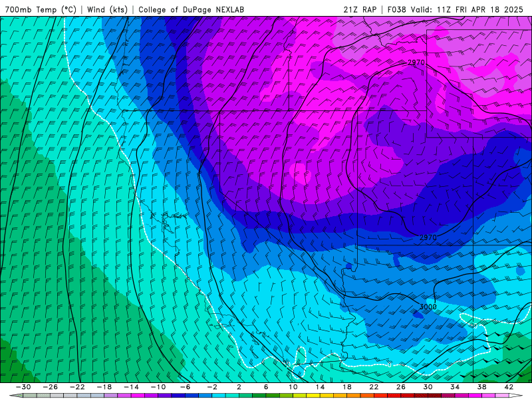Click the positive "2" scale tick label
The image size is (532, 399).
pyautogui.click(x=239, y=387)
